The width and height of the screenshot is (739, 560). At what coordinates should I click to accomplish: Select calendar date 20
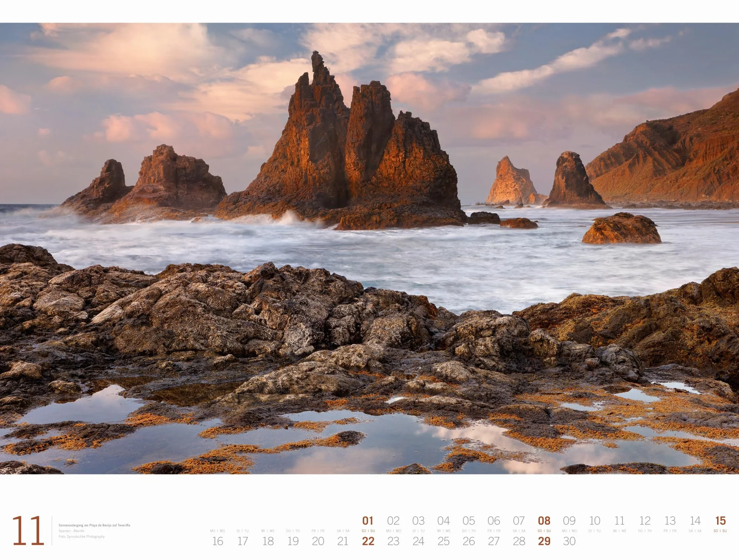click(x=318, y=541)
